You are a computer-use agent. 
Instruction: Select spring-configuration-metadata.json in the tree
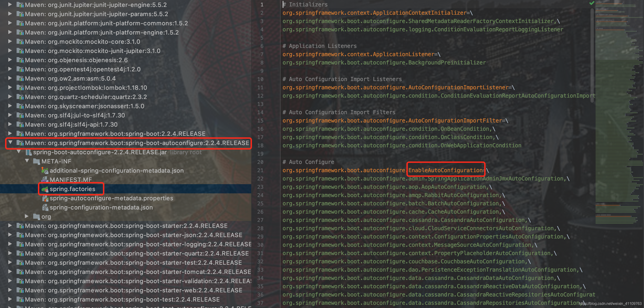point(101,207)
